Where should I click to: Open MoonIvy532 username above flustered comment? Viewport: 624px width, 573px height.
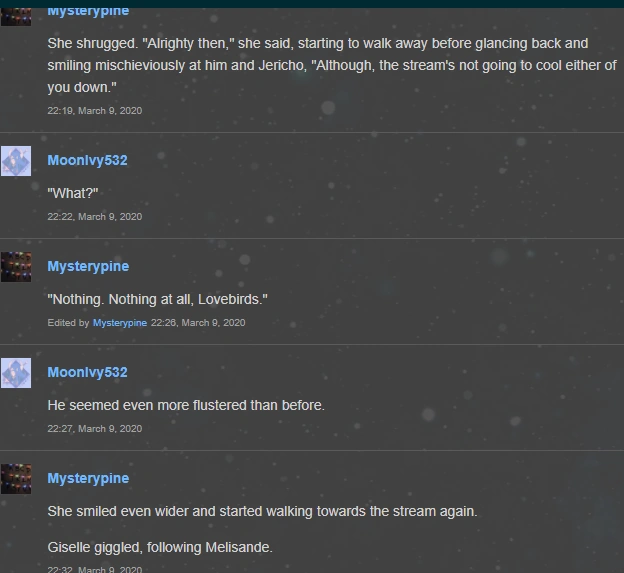coord(88,372)
